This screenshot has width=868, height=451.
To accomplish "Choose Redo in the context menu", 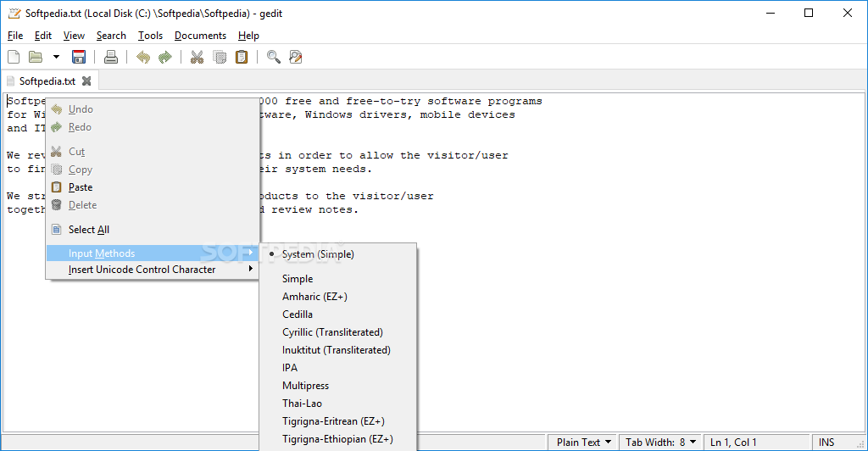I will tap(153, 126).
